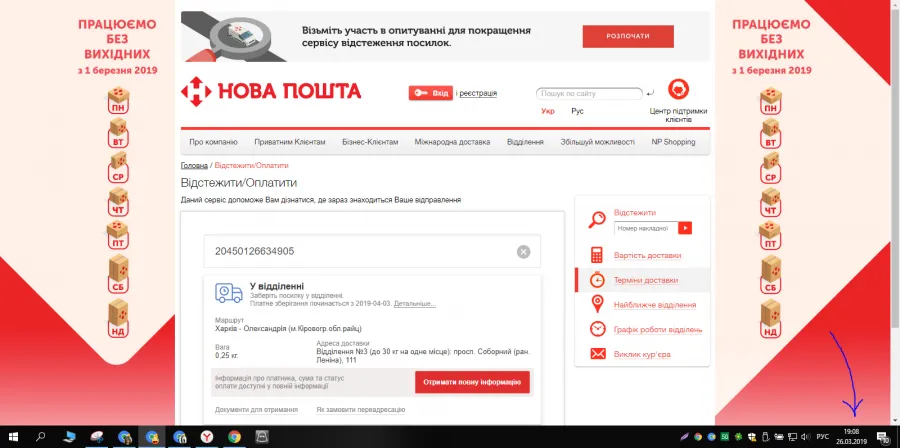Open the Yandex Browser taskbar icon
900x448 pixels.
(207, 437)
